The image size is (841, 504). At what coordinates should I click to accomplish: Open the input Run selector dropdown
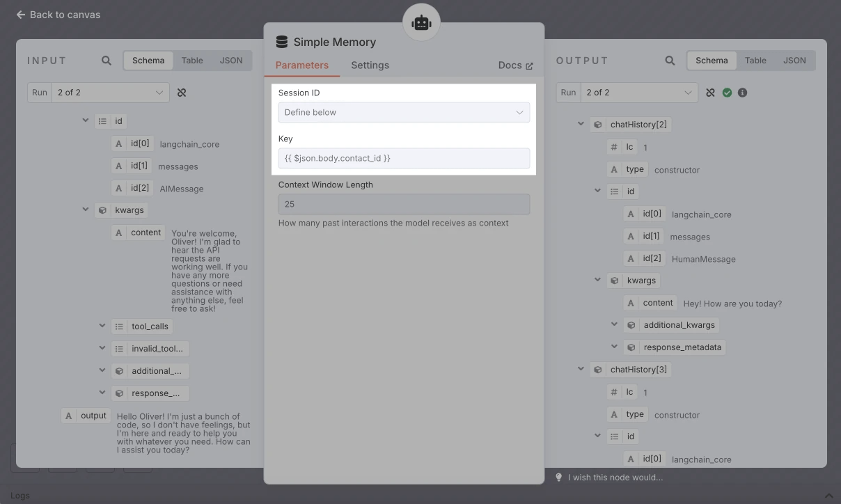(x=110, y=93)
